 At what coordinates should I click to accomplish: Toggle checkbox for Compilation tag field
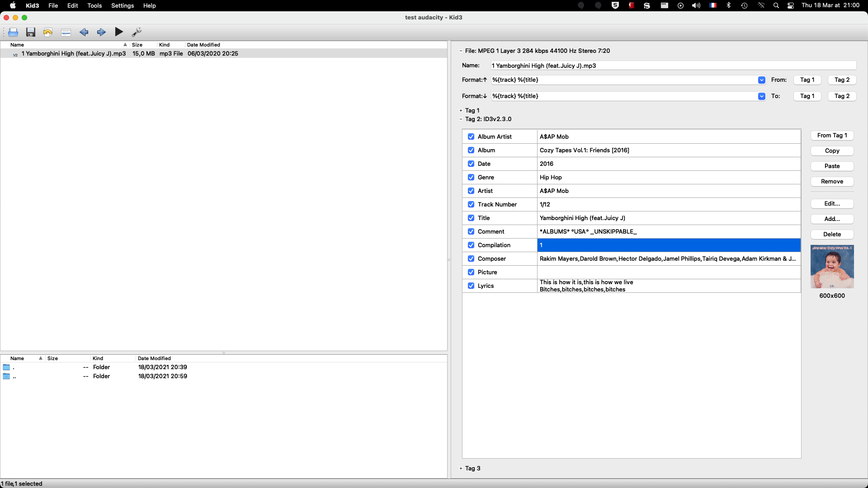(x=471, y=245)
